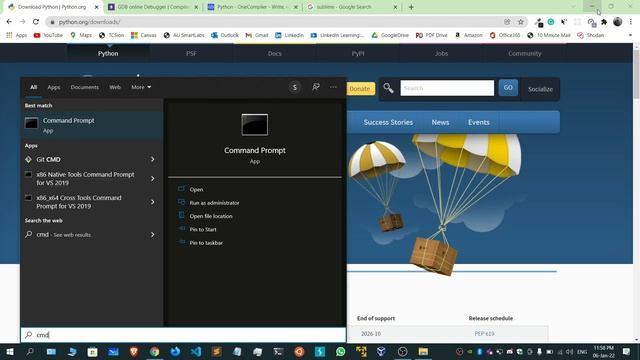
Task: Open the GoogleDrive bookmark
Action: pos(390,36)
